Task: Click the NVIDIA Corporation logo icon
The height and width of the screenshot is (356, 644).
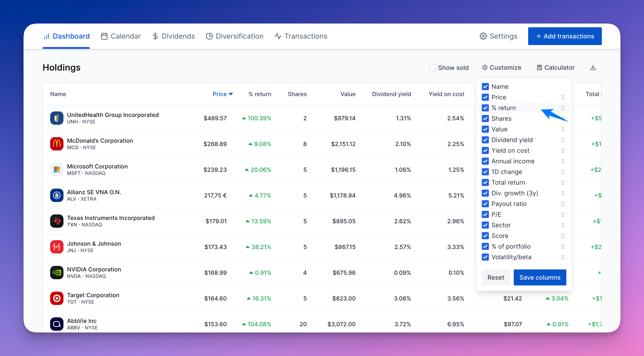Action: (x=57, y=273)
